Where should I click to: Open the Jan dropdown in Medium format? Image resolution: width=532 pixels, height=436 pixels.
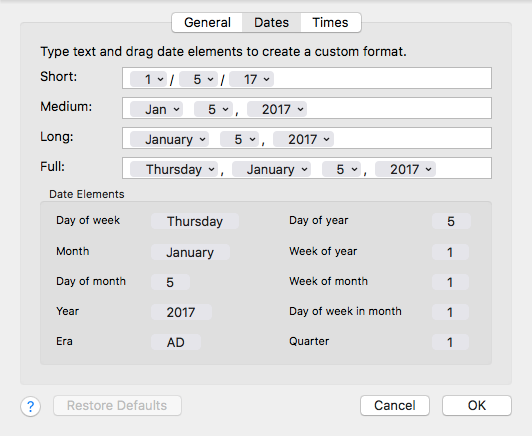156,109
